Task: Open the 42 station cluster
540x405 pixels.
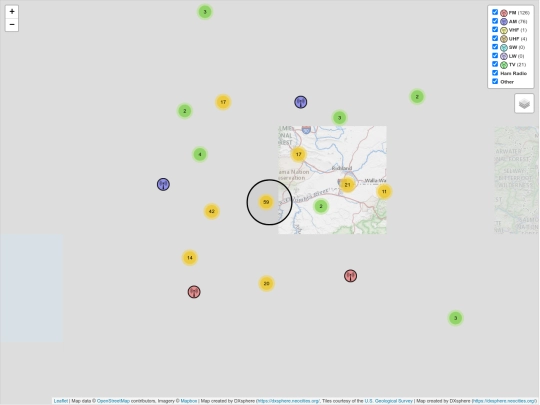Action: click(x=211, y=211)
